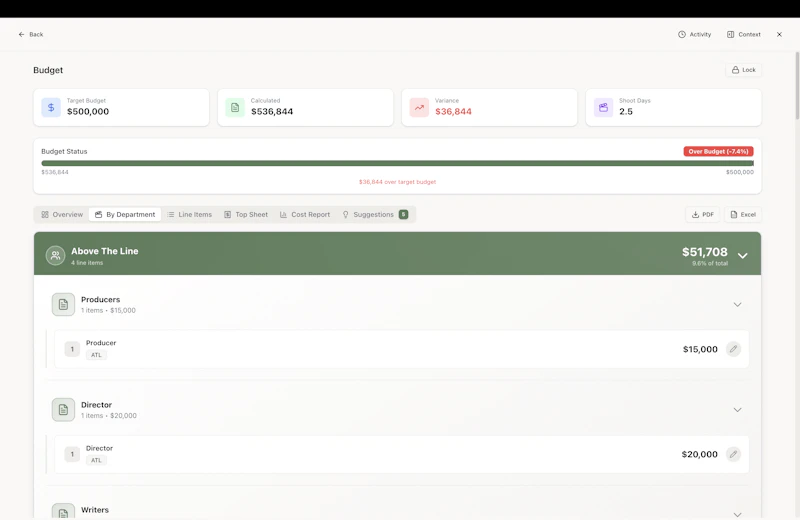The height and width of the screenshot is (520, 800).
Task: Click the Suggestions count badge
Action: click(404, 214)
